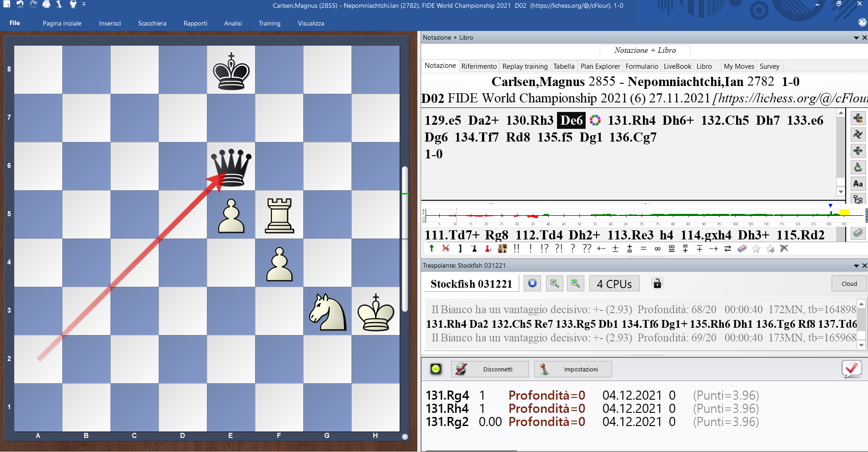This screenshot has width=868, height=452.
Task: Click the mini chessboard diagram icon
Action: click(x=502, y=249)
